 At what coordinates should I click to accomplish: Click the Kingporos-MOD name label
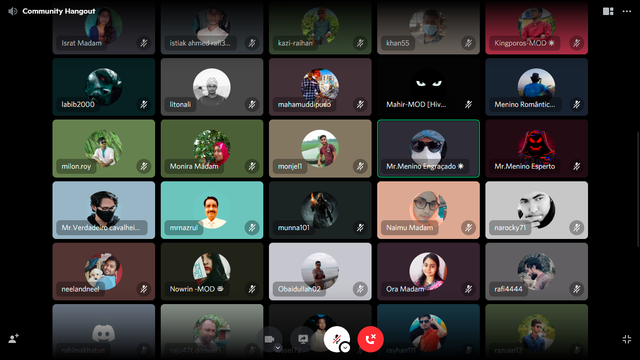click(524, 43)
